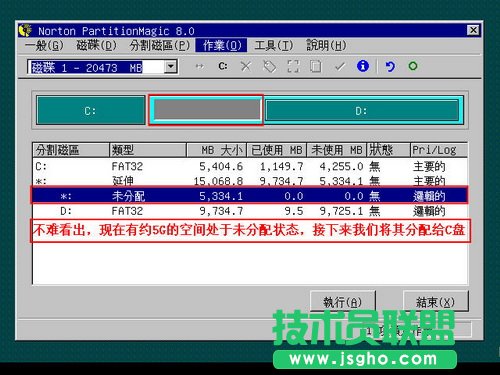The image size is (500, 375).
Task: Open the disk selection dropdown arrow
Action: tap(171, 67)
